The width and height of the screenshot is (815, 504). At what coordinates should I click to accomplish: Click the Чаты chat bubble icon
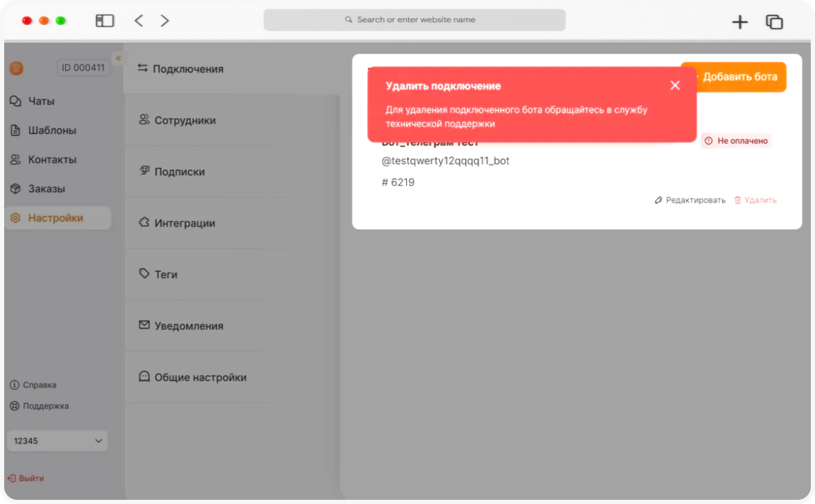(15, 101)
